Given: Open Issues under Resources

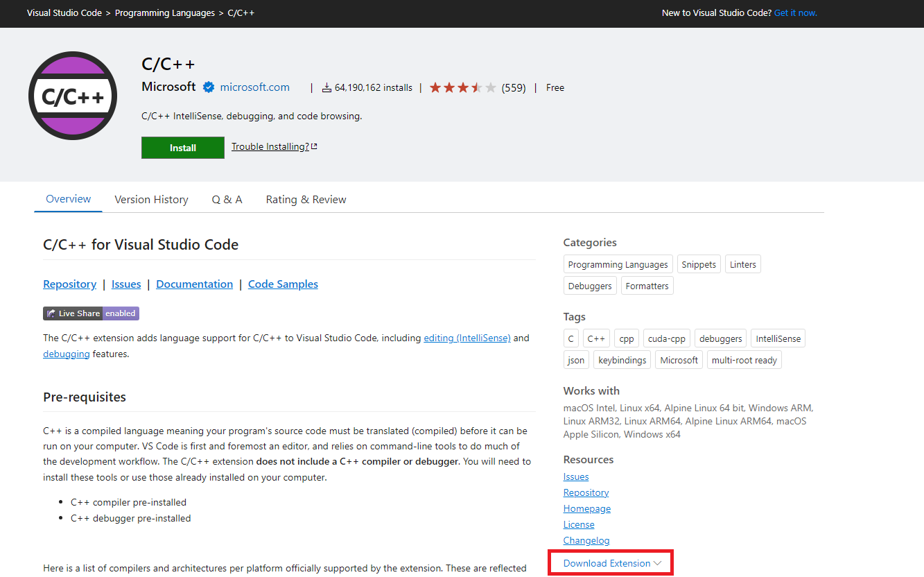Looking at the screenshot, I should point(576,477).
